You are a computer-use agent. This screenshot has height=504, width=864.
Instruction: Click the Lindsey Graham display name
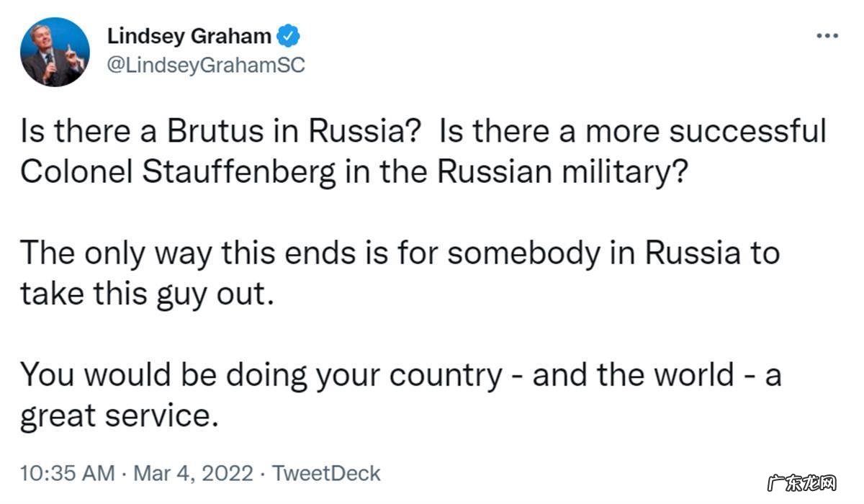[x=189, y=36]
